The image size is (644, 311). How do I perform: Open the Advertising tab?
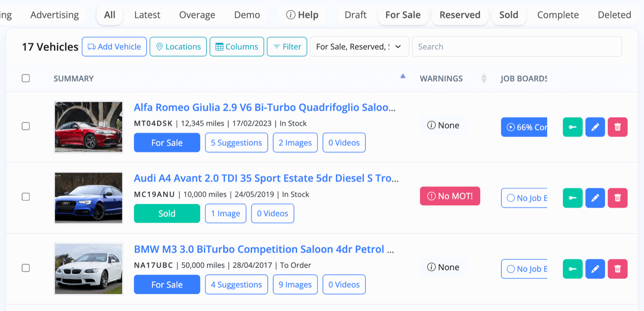pyautogui.click(x=55, y=15)
